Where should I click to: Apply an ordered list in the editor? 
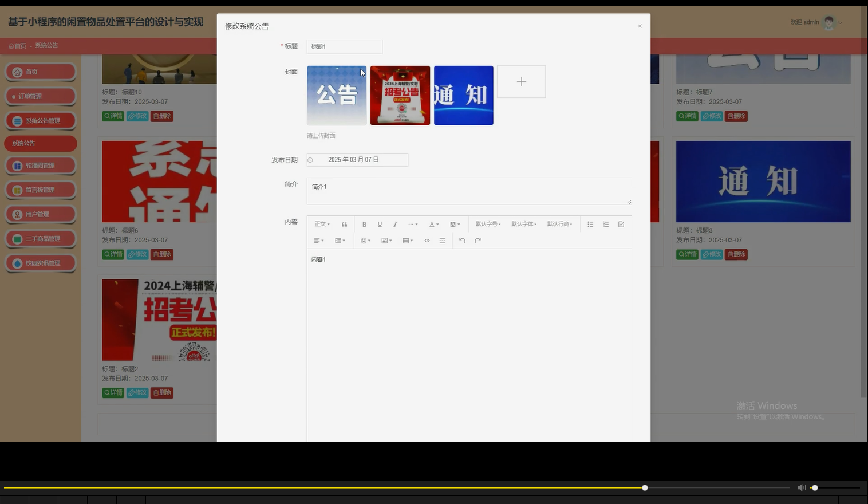pos(606,224)
